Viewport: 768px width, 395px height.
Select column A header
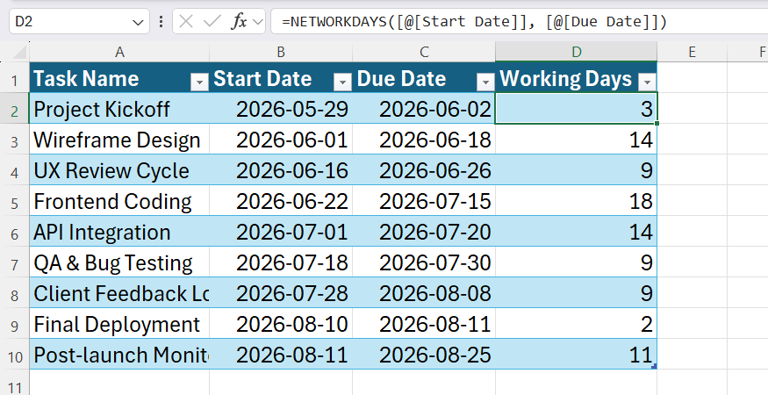[x=120, y=52]
